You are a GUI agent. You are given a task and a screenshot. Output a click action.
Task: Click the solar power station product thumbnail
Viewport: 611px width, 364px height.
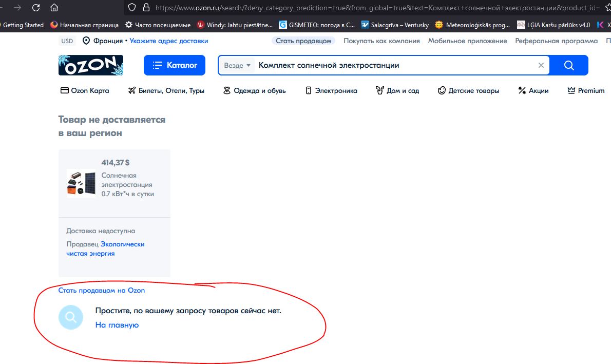pyautogui.click(x=81, y=183)
